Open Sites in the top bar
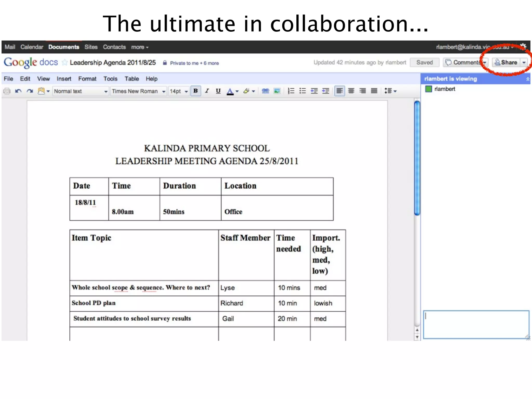The height and width of the screenshot is (399, 532). [x=91, y=47]
